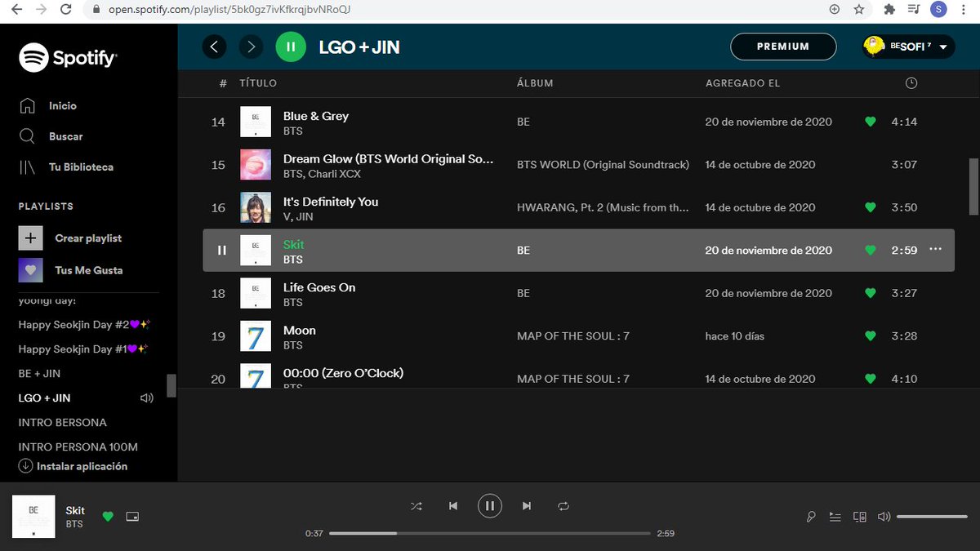Click the duration clock column icon
This screenshot has height=551, width=980.
pyautogui.click(x=911, y=83)
